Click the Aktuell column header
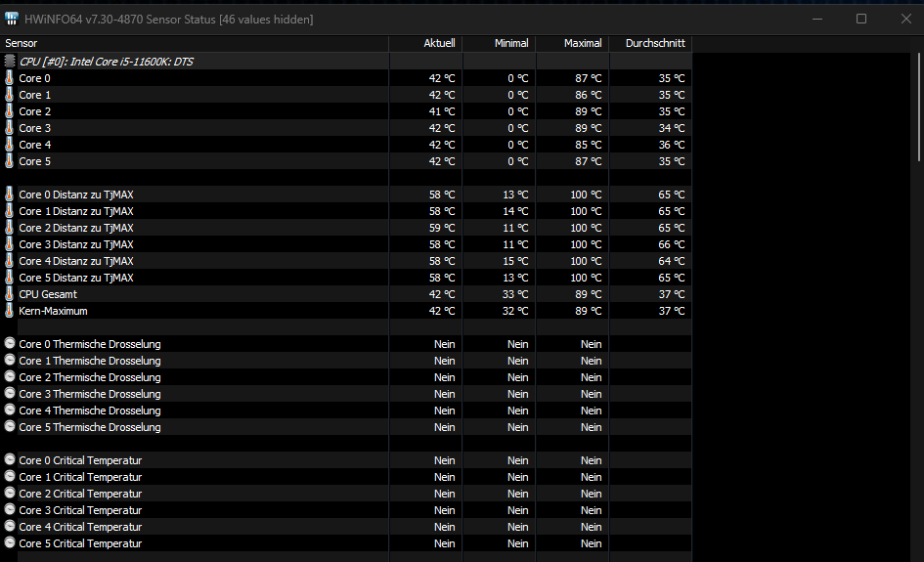 pos(425,43)
